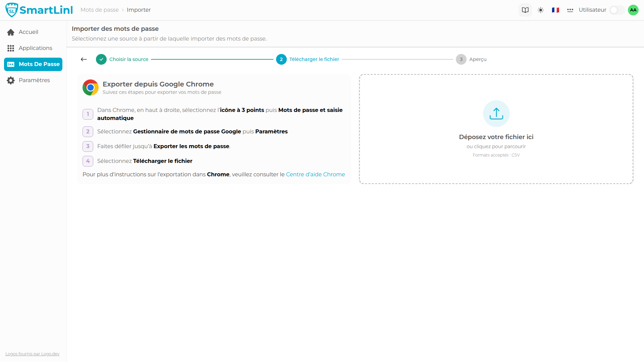
Task: Open the AA user avatar menu
Action: point(633,10)
